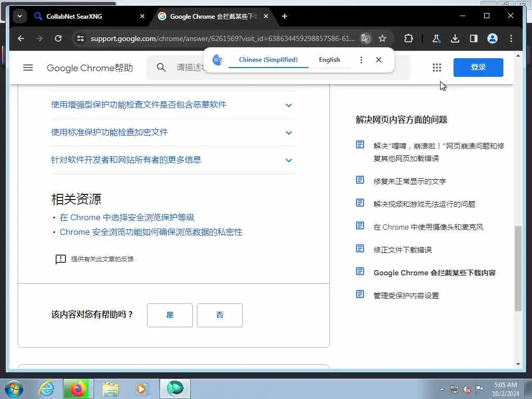Click the page vertical scrollbar thumb
Screen dimensions: 532x399
pos(518,269)
